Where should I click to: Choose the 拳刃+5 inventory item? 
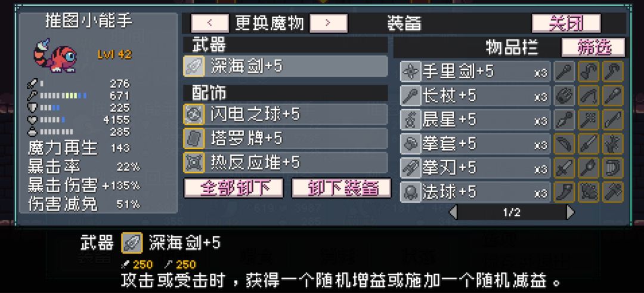(x=475, y=168)
